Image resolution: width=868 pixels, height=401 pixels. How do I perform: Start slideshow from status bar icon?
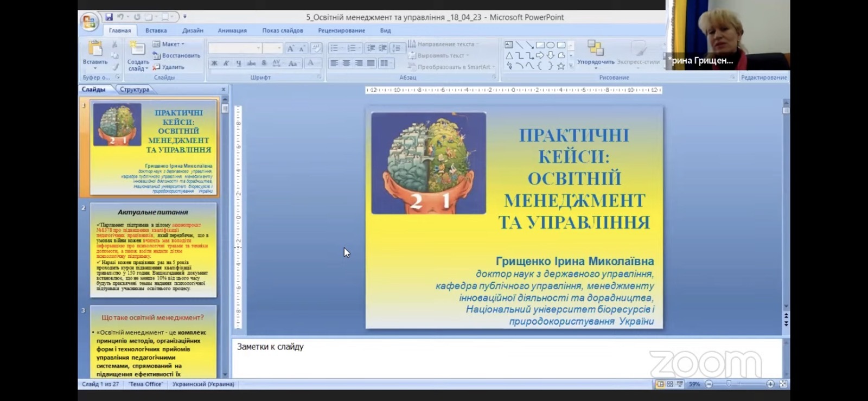click(x=680, y=384)
